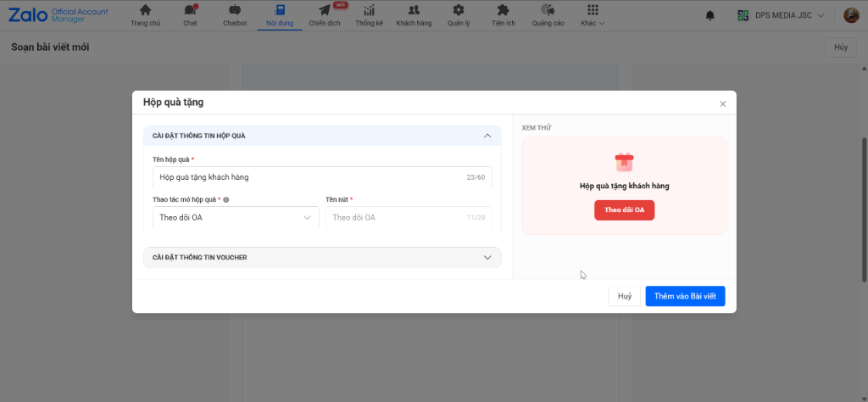Open Quản lý gear icon

(x=459, y=10)
